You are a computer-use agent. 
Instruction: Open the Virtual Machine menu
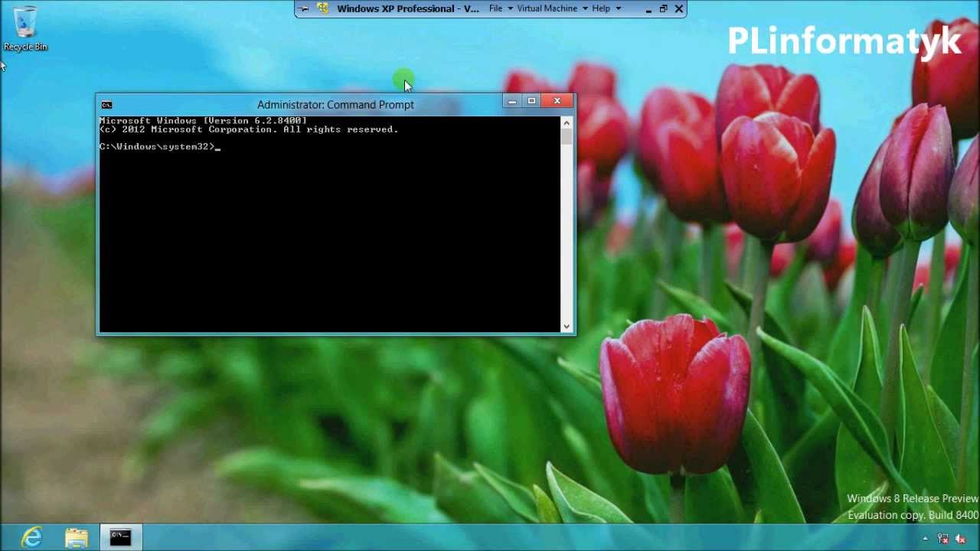547,8
